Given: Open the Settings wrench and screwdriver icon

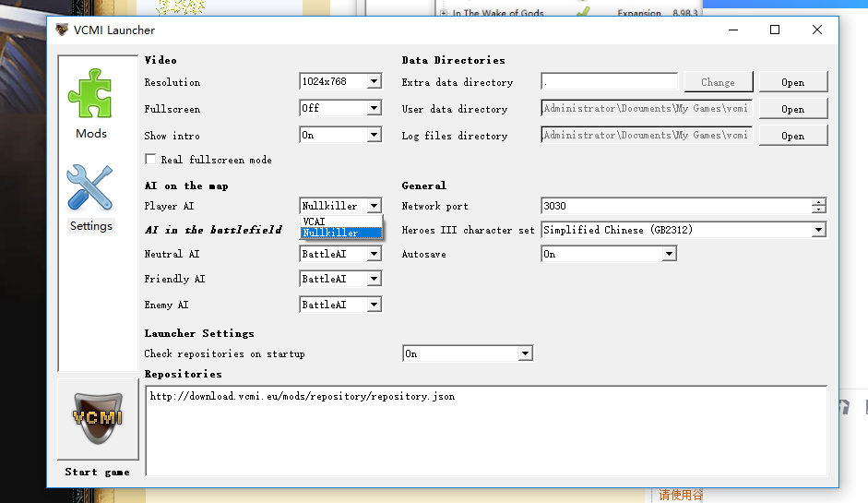Looking at the screenshot, I should 89,187.
